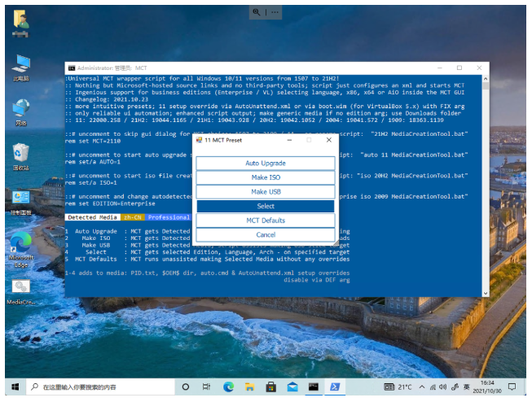Screen dimensions: 532x402
Task: Open the Windows Start menu
Action: click(x=14, y=387)
